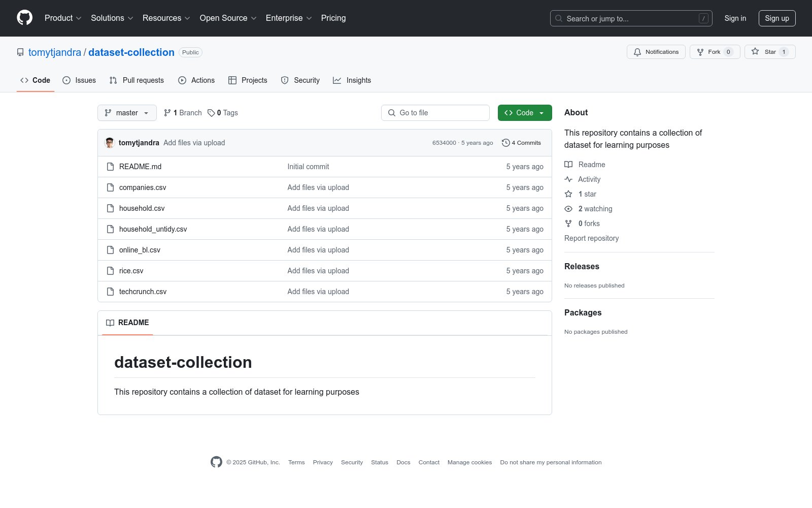Switch to the Issues tab
This screenshot has height=508, width=812.
point(79,80)
